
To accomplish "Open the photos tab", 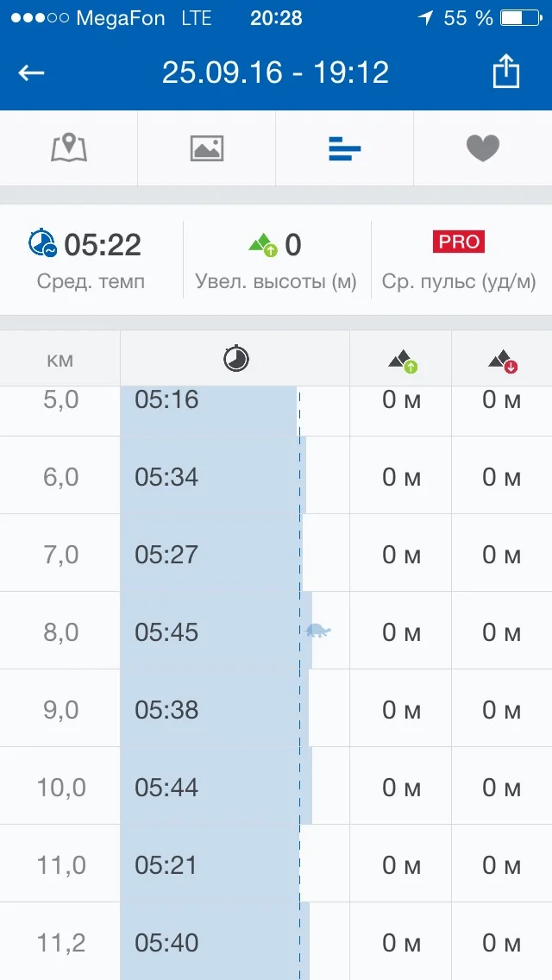I will point(207,148).
